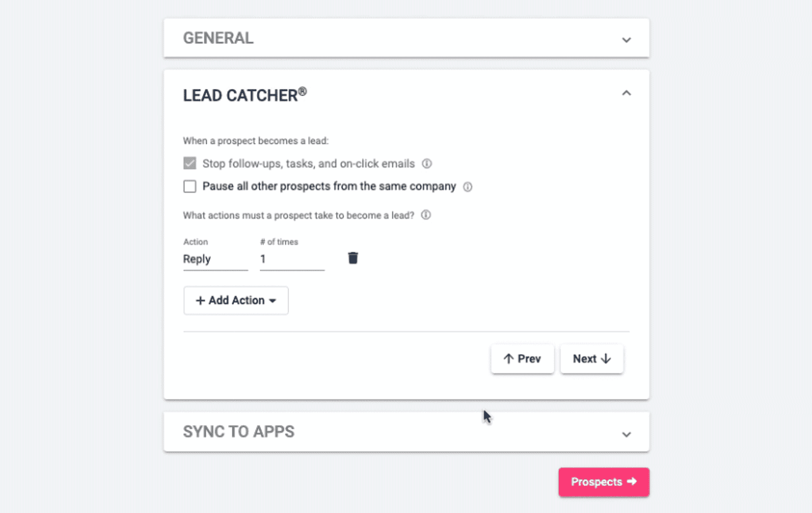812x513 pixels.
Task: Enable Pause all other prospects from same company
Action: click(x=189, y=186)
